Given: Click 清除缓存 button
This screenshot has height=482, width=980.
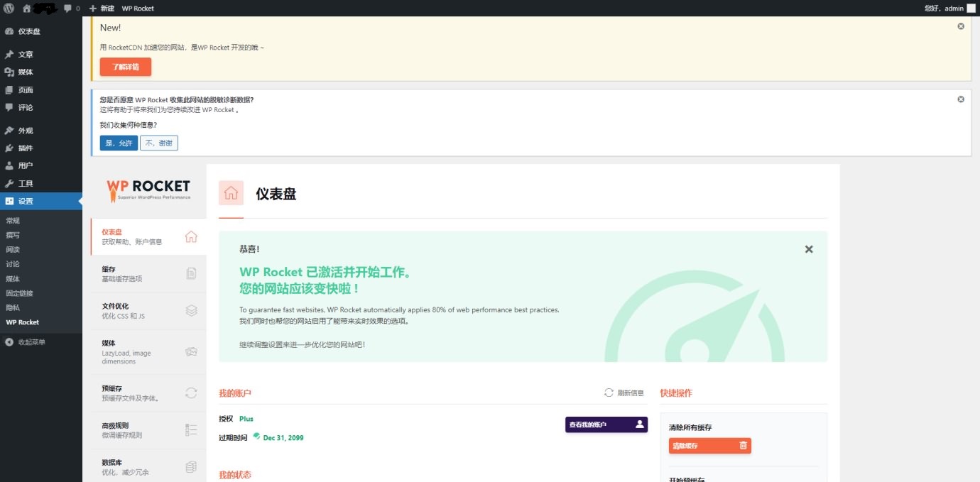Looking at the screenshot, I should click(709, 446).
